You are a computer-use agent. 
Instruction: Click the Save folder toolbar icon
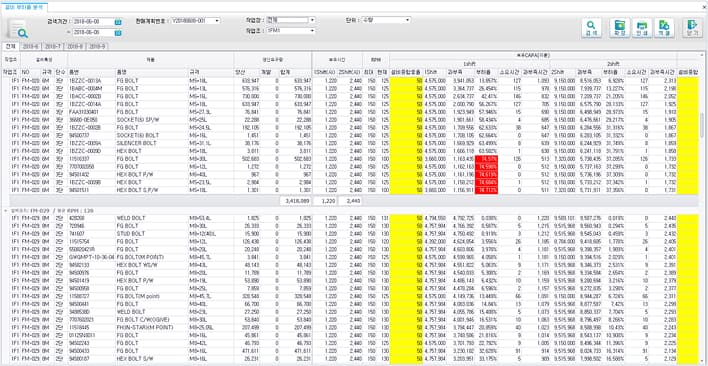click(620, 28)
